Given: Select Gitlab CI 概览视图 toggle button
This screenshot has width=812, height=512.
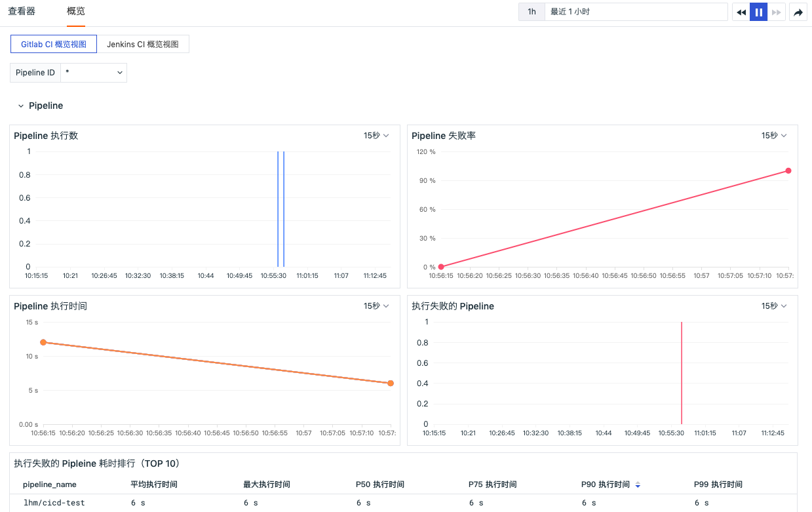Looking at the screenshot, I should (x=54, y=44).
